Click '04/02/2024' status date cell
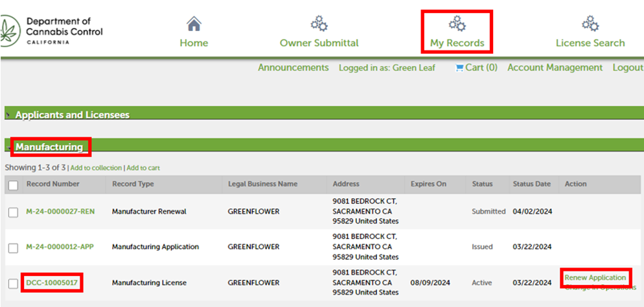The image size is (644, 307). pyautogui.click(x=533, y=212)
